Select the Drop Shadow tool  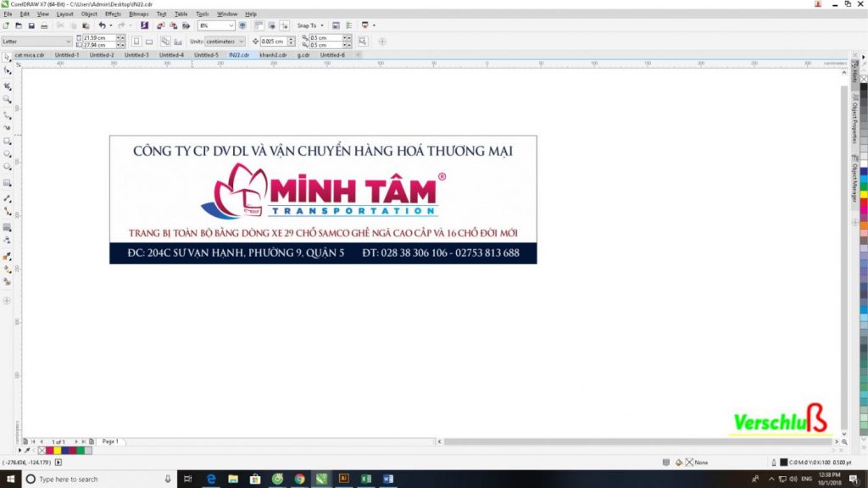click(7, 227)
